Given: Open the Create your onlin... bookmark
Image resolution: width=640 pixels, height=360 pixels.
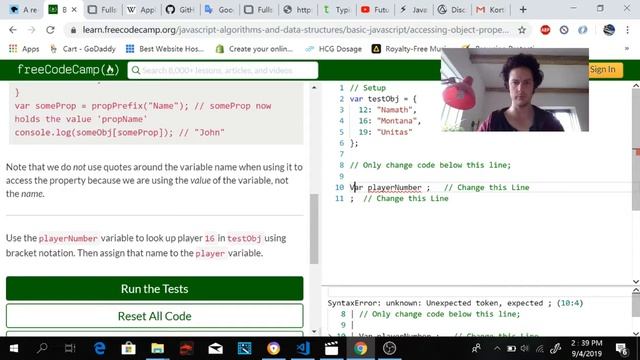Looking at the screenshot, I should tap(254, 49).
